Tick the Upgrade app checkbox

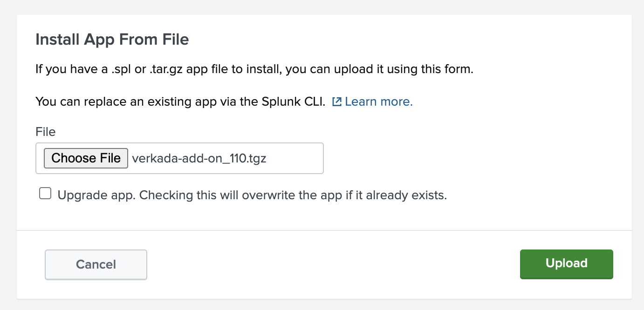45,194
